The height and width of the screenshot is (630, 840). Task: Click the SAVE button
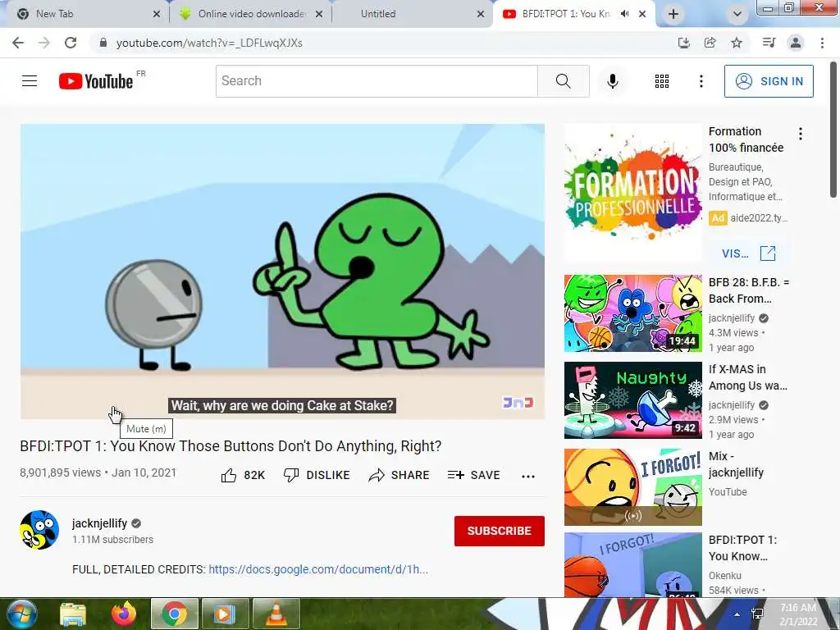click(474, 475)
